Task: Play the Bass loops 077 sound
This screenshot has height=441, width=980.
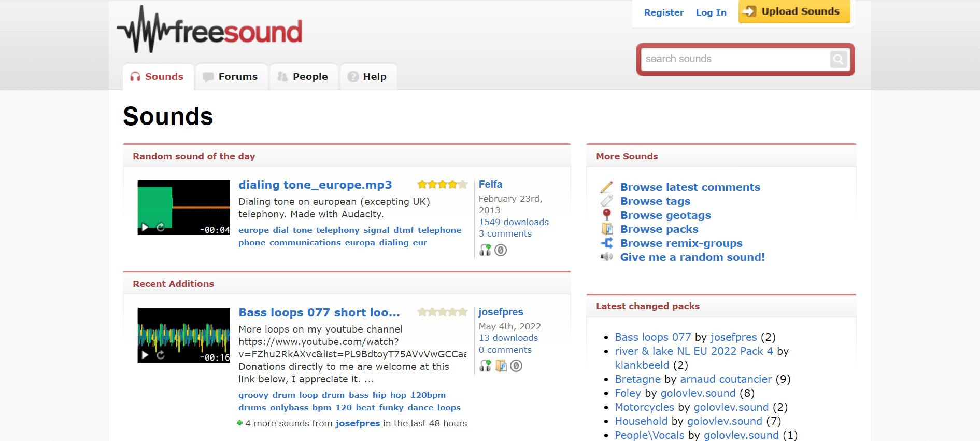Action: [x=145, y=355]
